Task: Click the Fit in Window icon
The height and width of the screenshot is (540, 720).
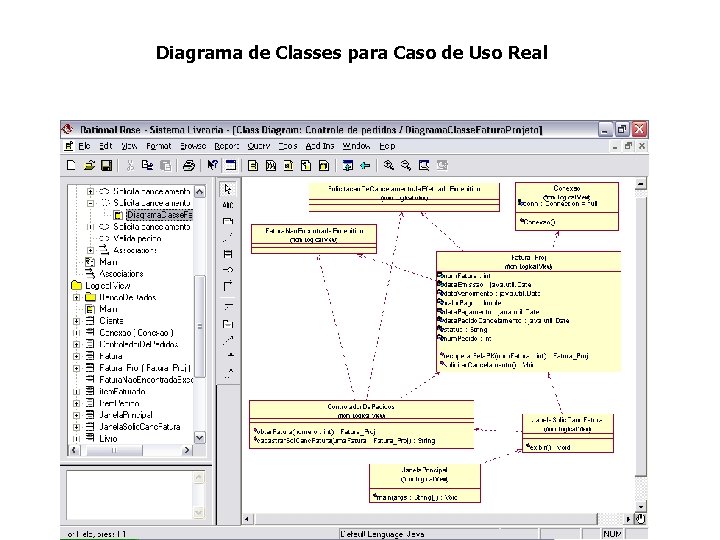Action: [424, 165]
